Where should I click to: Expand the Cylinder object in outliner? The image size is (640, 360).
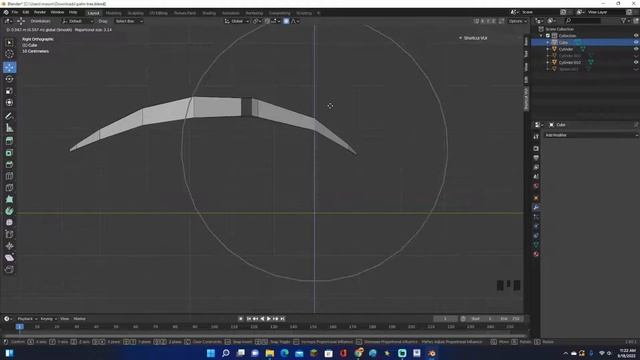point(548,49)
